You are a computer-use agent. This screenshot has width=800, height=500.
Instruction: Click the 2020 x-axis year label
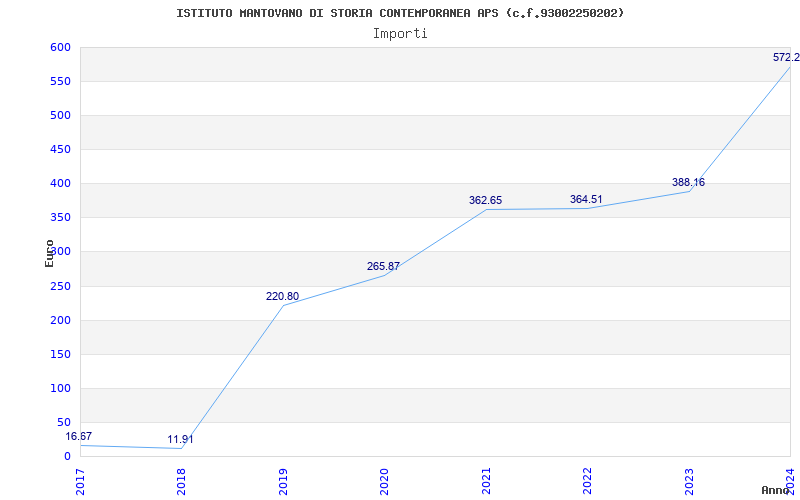tap(384, 481)
